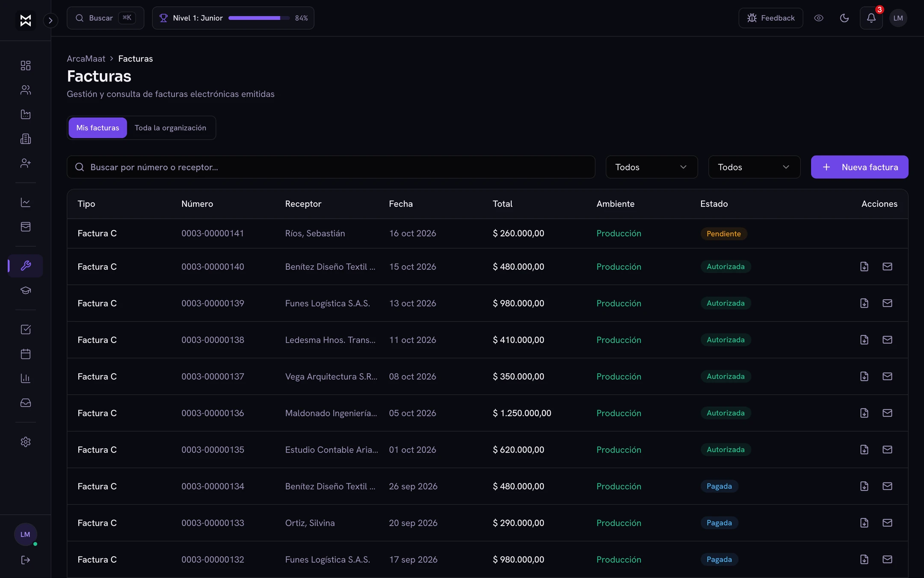Screen dimensions: 924x578
Task: Click the $ 1.250.000,00 total cell
Action: tap(522, 413)
